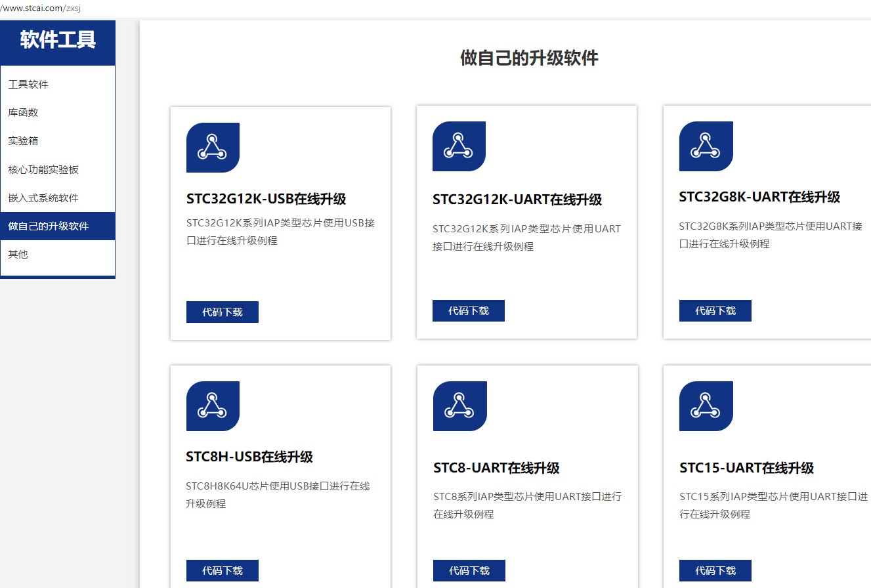Click the STC32G12K-UART在线升级 title
Screen dimensions: 871x588
(x=517, y=199)
